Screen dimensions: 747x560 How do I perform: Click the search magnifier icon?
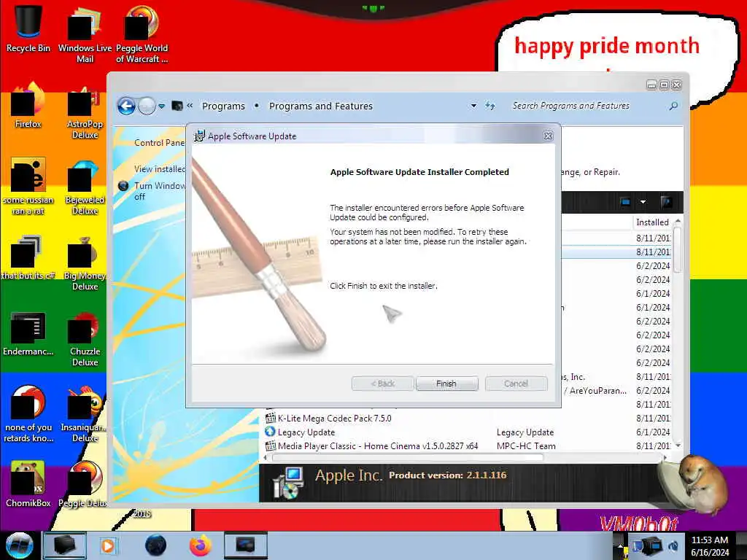pyautogui.click(x=673, y=106)
